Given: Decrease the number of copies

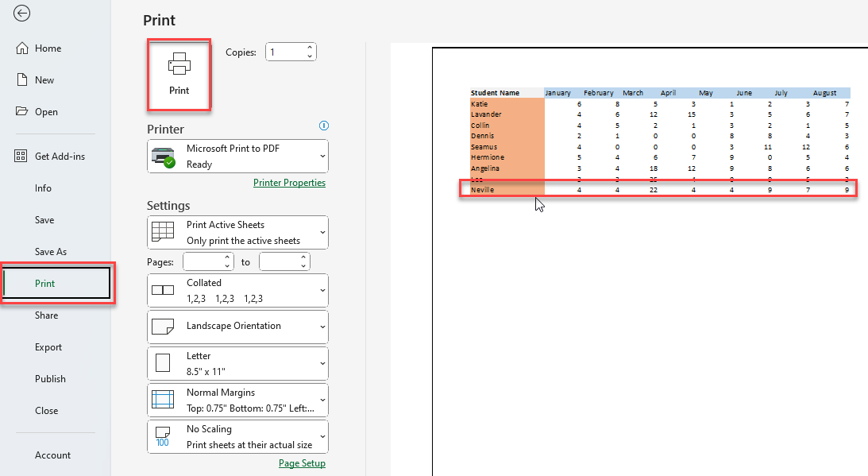Looking at the screenshot, I should pos(310,56).
